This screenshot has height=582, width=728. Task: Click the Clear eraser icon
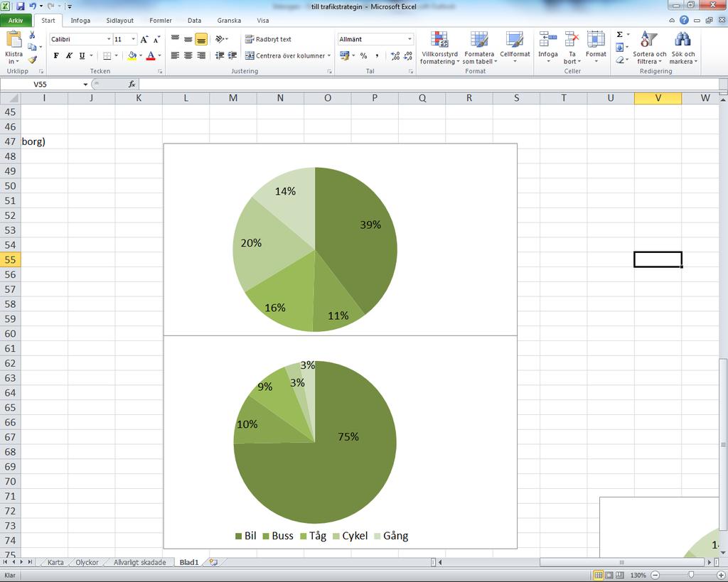[x=619, y=60]
